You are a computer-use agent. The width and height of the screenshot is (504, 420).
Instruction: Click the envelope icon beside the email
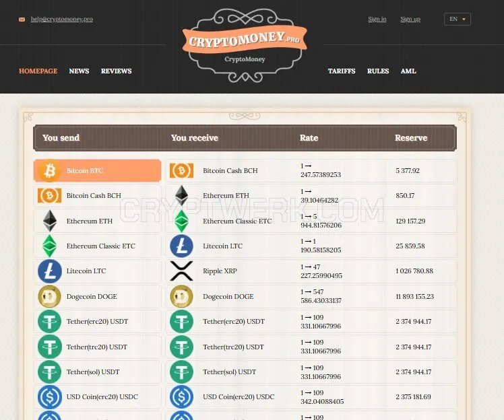(22, 20)
